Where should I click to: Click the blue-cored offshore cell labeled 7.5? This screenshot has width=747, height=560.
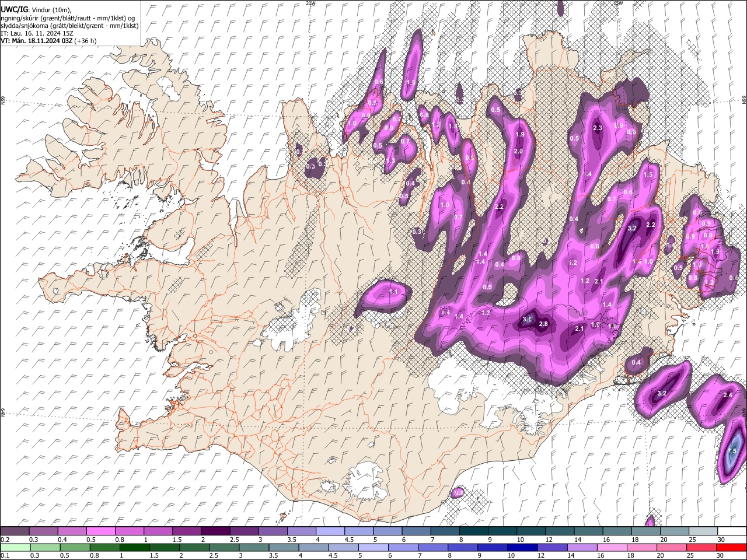pos(733,450)
